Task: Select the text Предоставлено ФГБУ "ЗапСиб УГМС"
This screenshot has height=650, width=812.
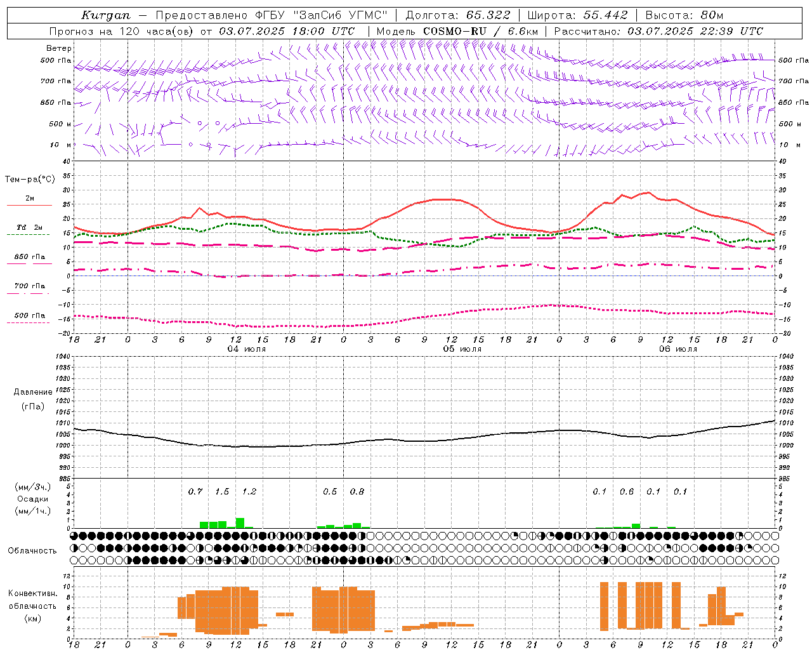Action: 272,15
